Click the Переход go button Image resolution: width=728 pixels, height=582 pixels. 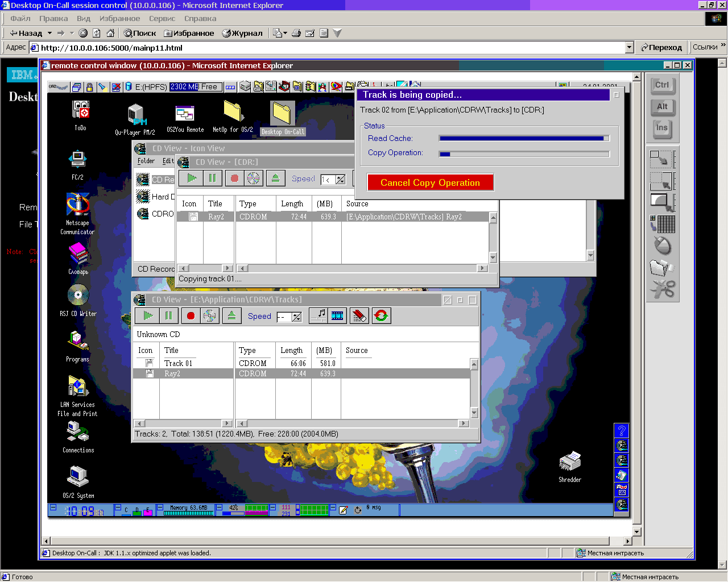661,48
